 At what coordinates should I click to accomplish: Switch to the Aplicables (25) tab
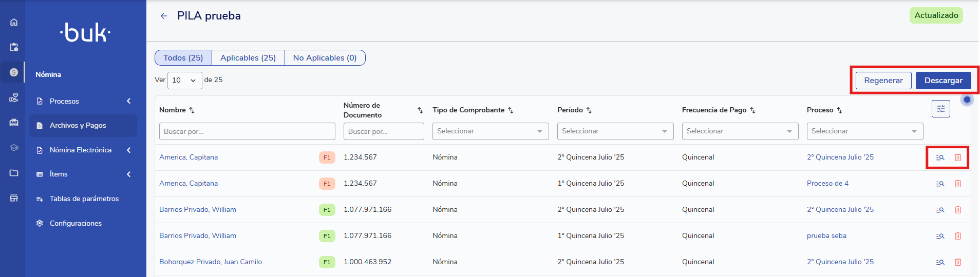pos(248,58)
